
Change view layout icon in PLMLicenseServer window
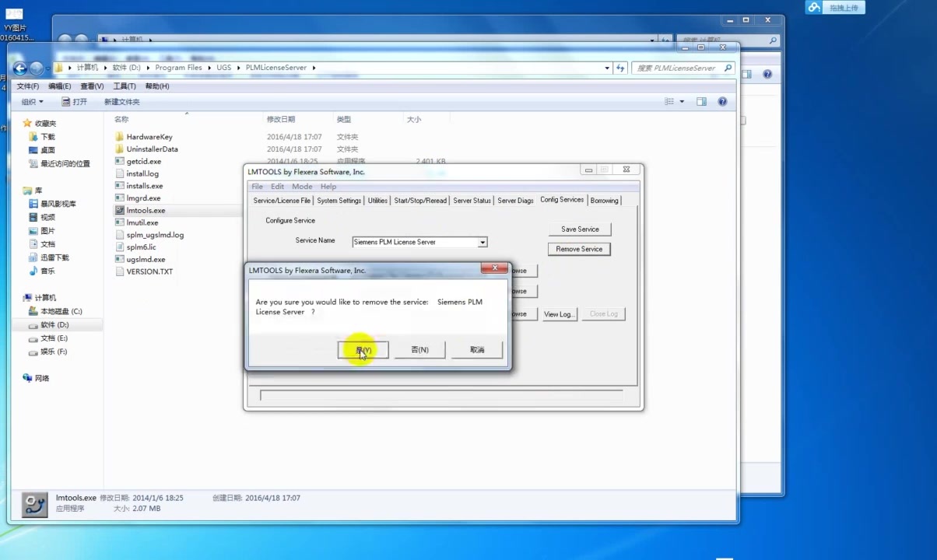pyautogui.click(x=669, y=102)
